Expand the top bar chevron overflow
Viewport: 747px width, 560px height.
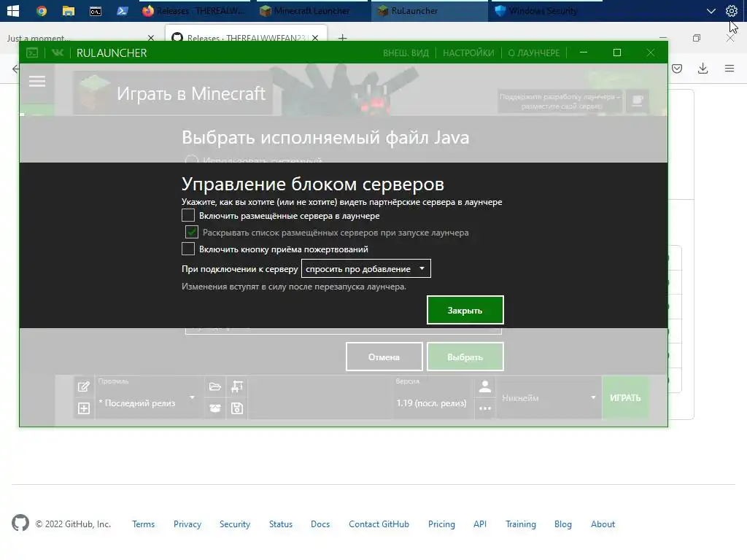click(711, 10)
